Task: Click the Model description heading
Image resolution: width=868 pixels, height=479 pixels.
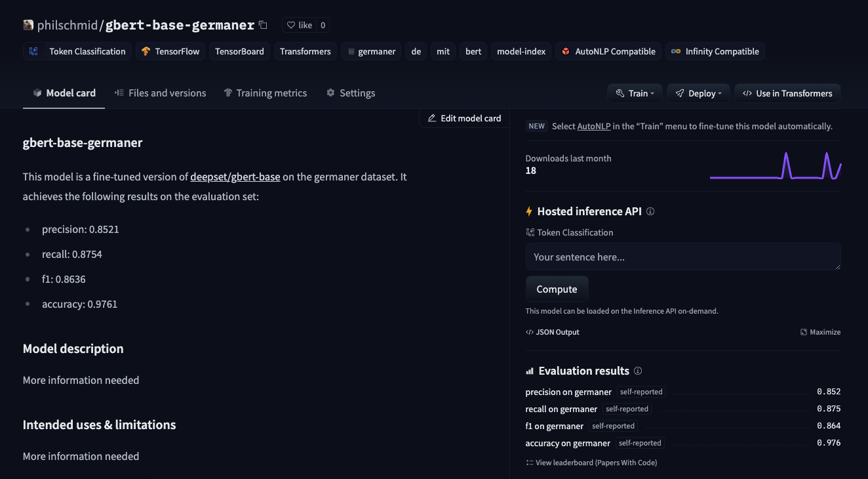Action: (73, 348)
